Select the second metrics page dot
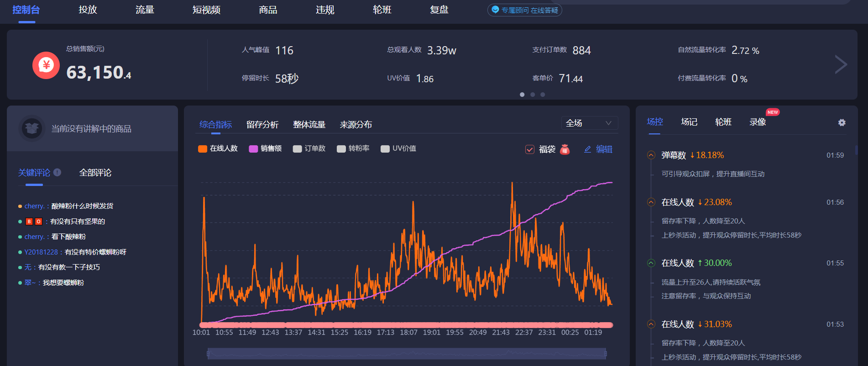Screen dimensions: 868x366 pos(533,95)
